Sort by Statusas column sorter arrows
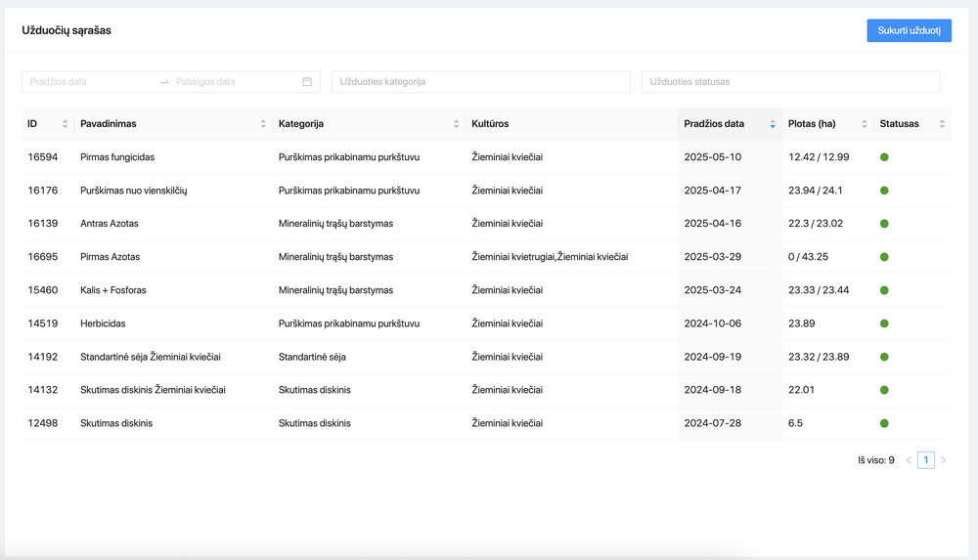Viewport: 978px width, 560px height. [x=942, y=124]
